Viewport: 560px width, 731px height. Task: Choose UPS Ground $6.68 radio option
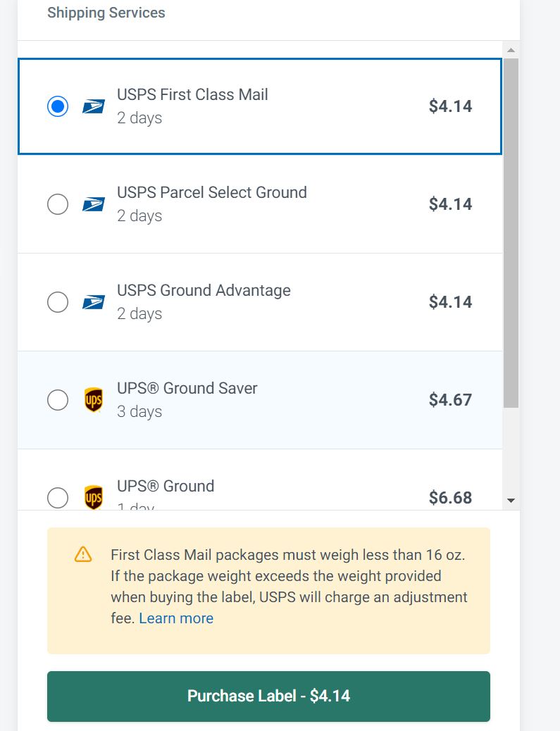[58, 497]
